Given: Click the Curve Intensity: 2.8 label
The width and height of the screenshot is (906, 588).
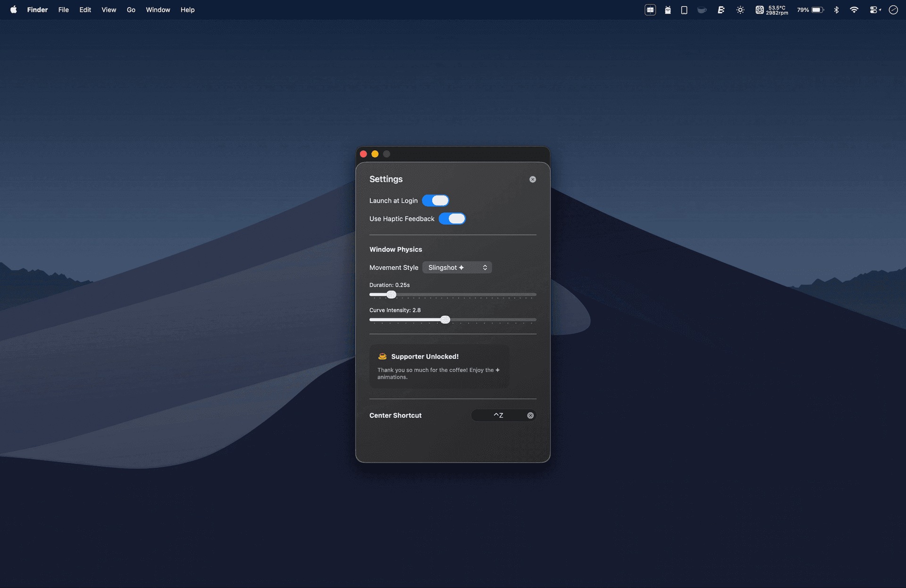Looking at the screenshot, I should pos(395,310).
